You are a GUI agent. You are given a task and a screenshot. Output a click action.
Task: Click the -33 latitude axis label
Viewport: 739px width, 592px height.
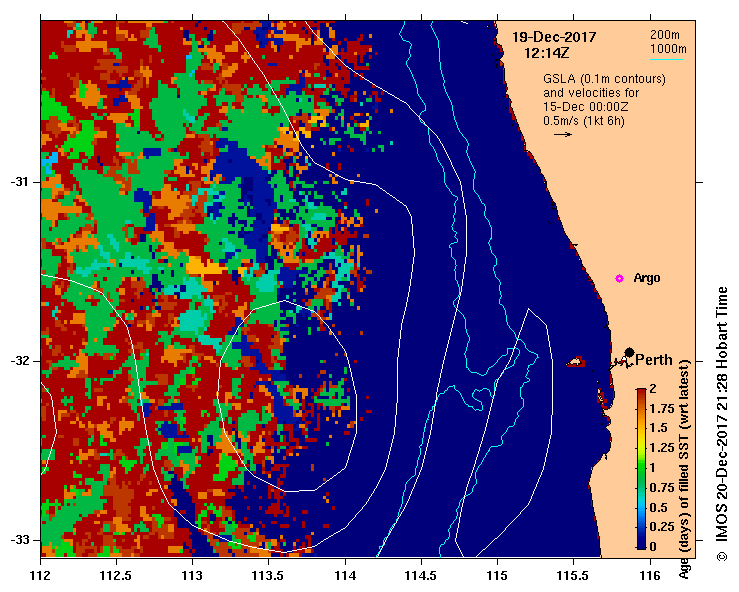click(19, 540)
